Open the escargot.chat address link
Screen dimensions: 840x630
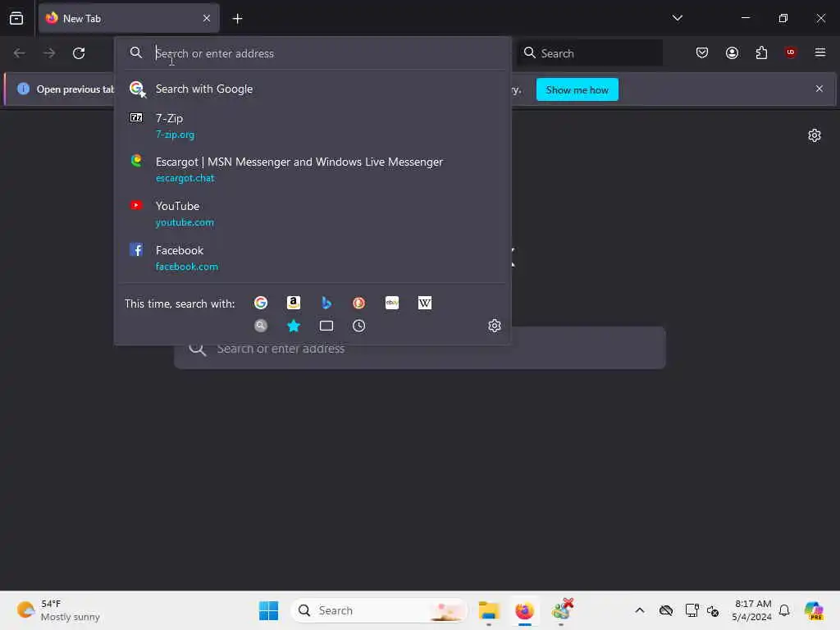click(185, 178)
